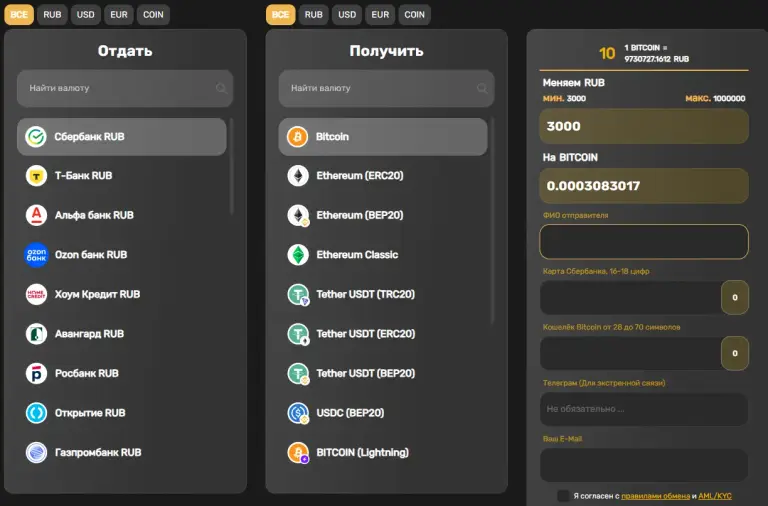Switch to RUB filter above Получить

point(314,15)
